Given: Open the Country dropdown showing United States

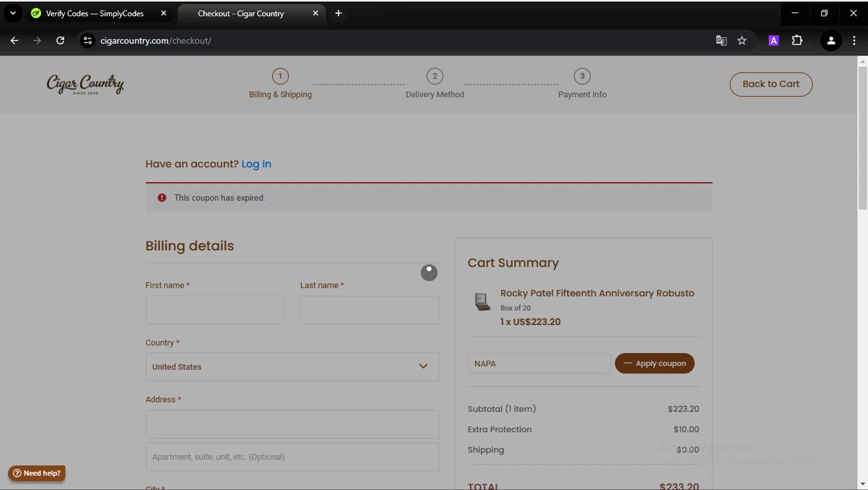Looking at the screenshot, I should 292,367.
